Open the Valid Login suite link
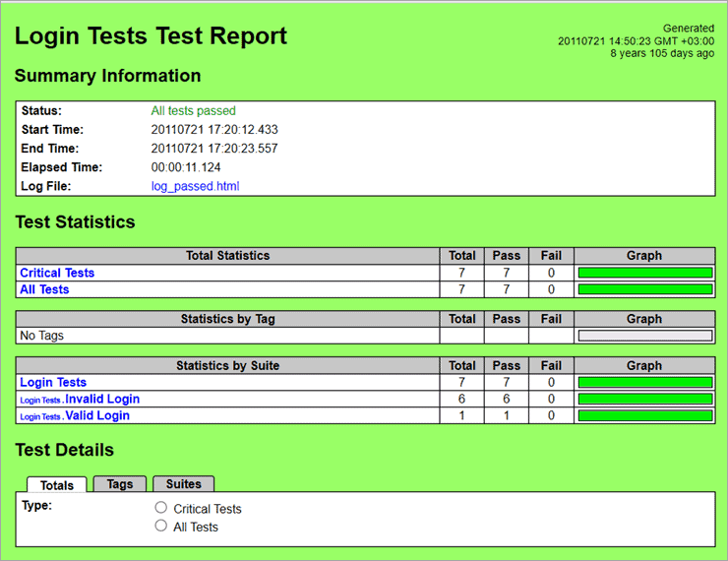 [97, 415]
